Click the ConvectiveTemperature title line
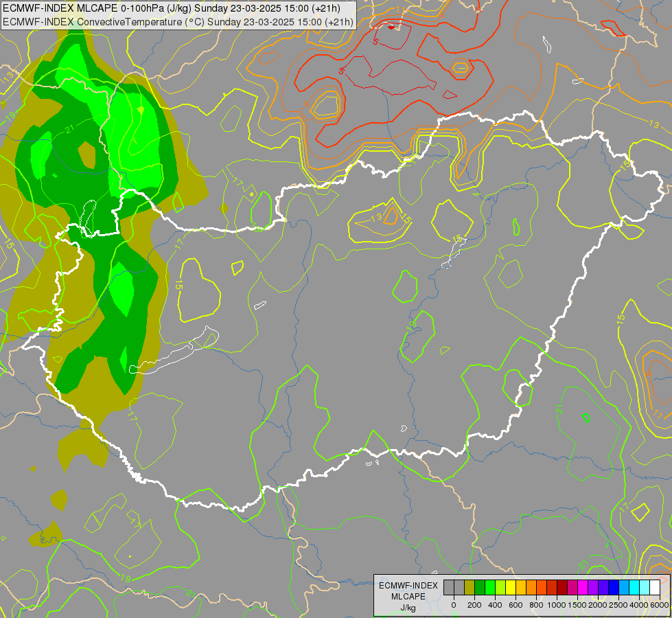Viewport: 672px width, 618px height. pos(178,22)
